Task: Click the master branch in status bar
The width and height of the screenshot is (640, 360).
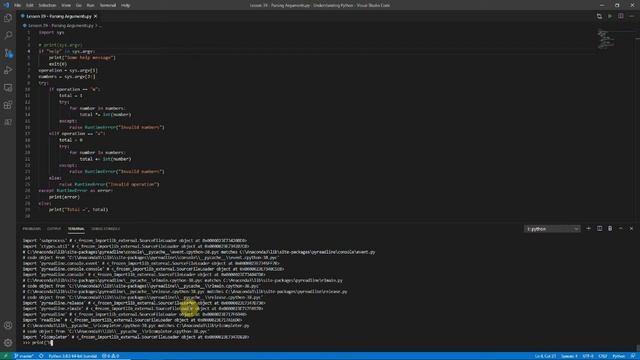Action: [24, 356]
